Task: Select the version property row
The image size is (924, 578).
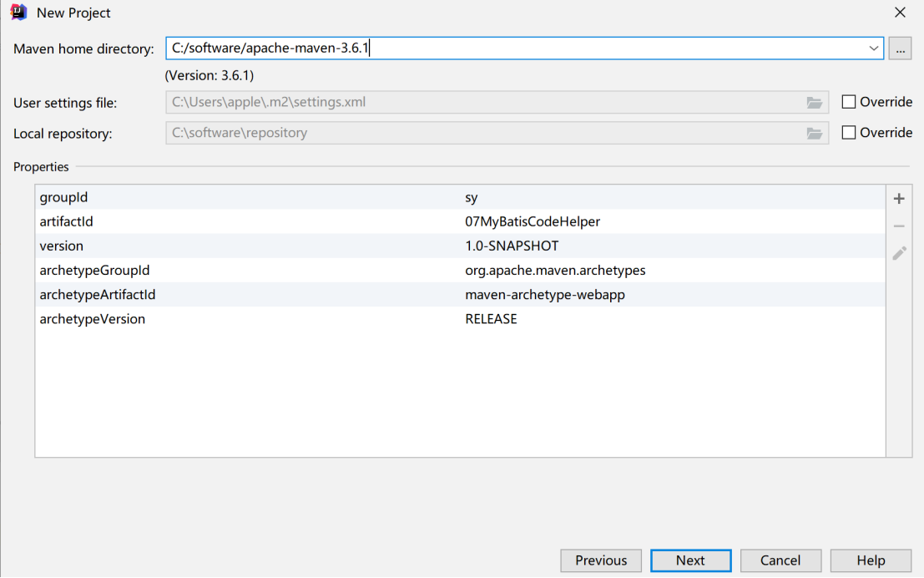Action: 460,246
